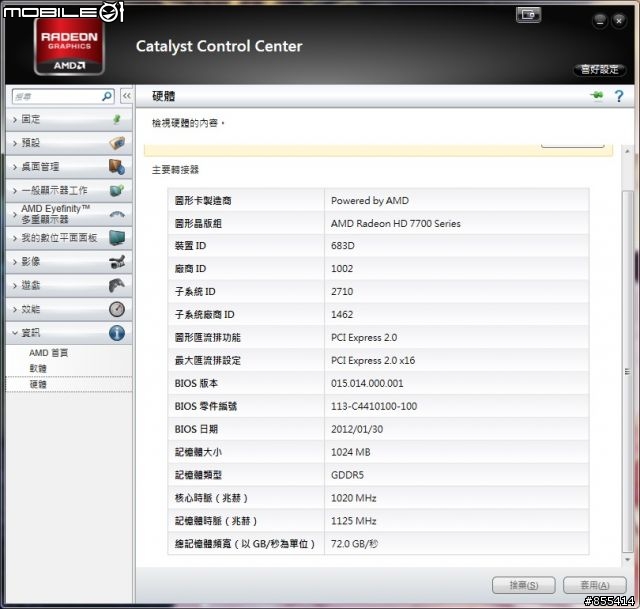Click the 套用(A) apply button
The image size is (640, 609).
[595, 585]
